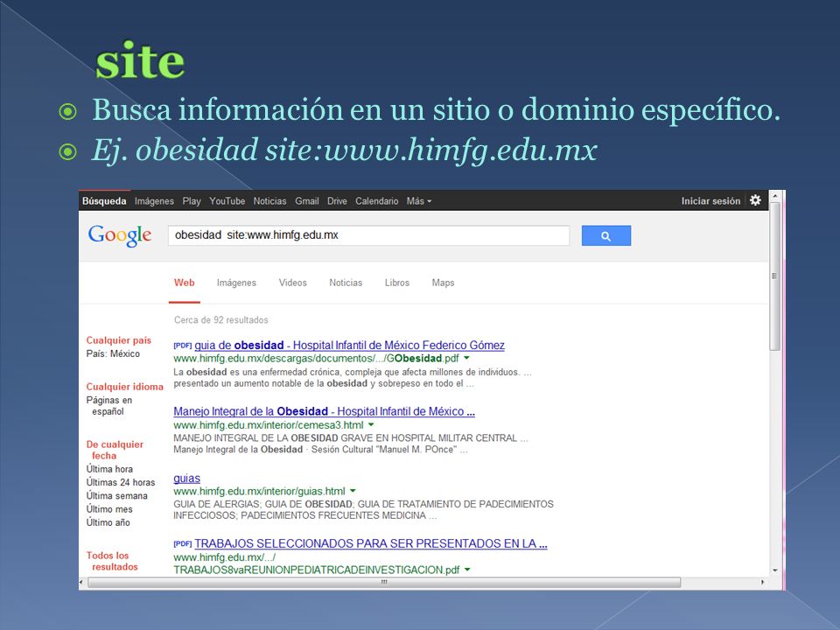Image resolution: width=840 pixels, height=630 pixels.
Task: Click the blue search magnifier button
Action: click(605, 235)
